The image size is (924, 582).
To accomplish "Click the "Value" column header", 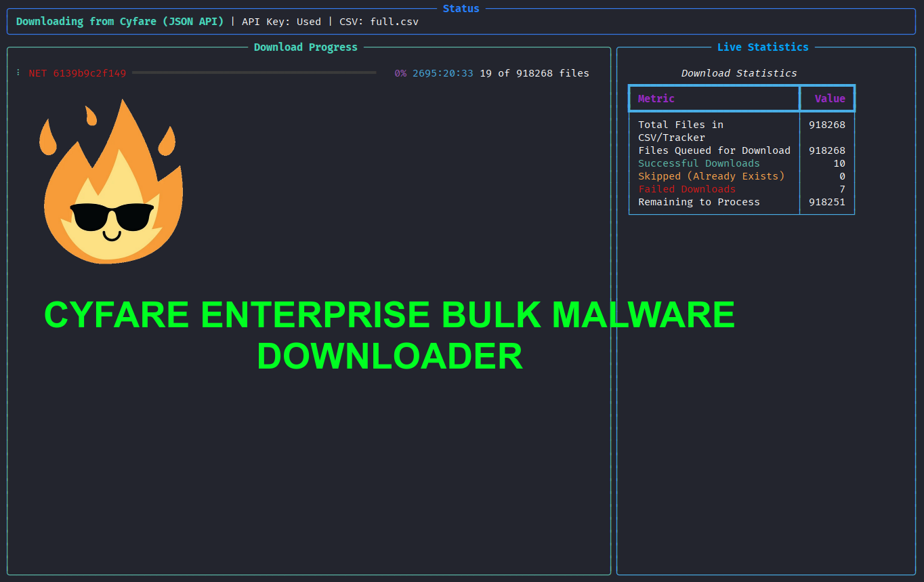I will click(830, 99).
